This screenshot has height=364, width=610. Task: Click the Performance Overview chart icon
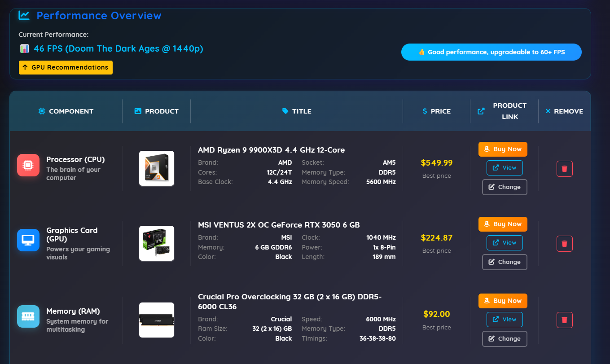23,15
